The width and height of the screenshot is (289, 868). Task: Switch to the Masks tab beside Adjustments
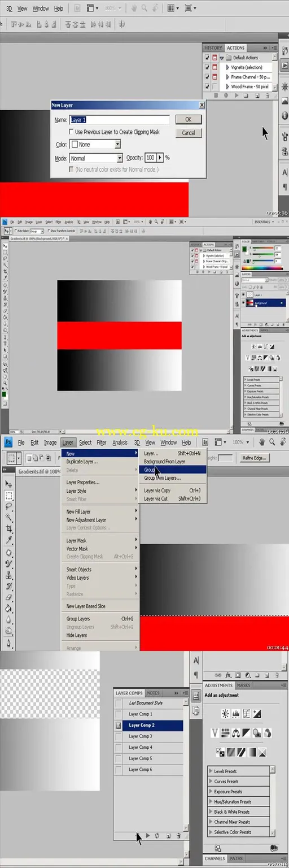click(244, 685)
